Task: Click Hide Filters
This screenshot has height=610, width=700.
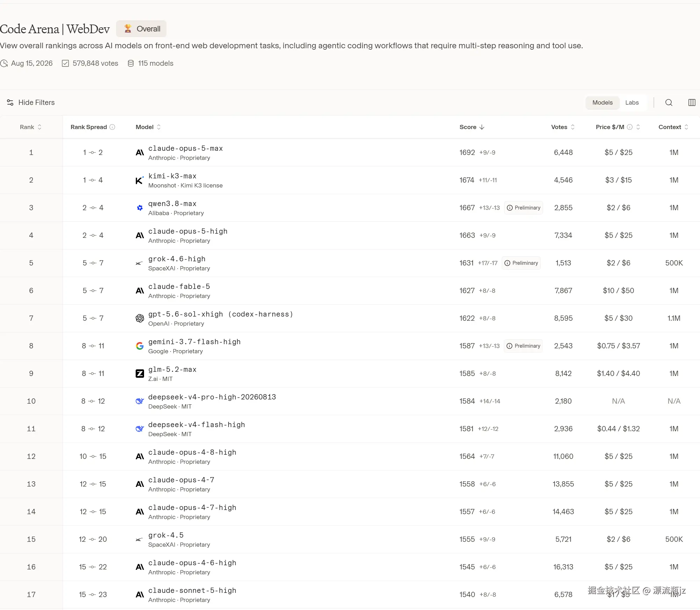Action: pos(31,102)
